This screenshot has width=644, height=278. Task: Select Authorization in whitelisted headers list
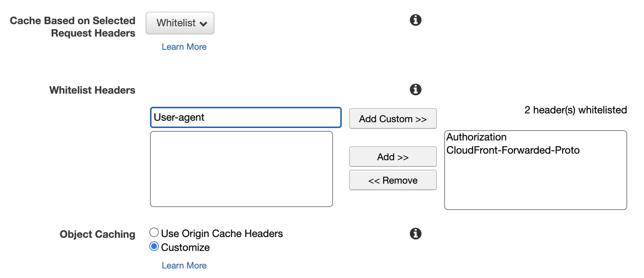click(476, 137)
